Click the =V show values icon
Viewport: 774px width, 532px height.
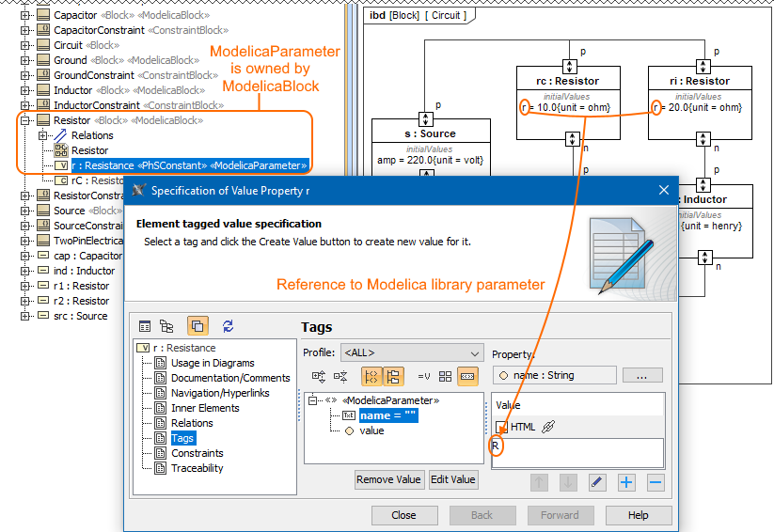tap(423, 377)
